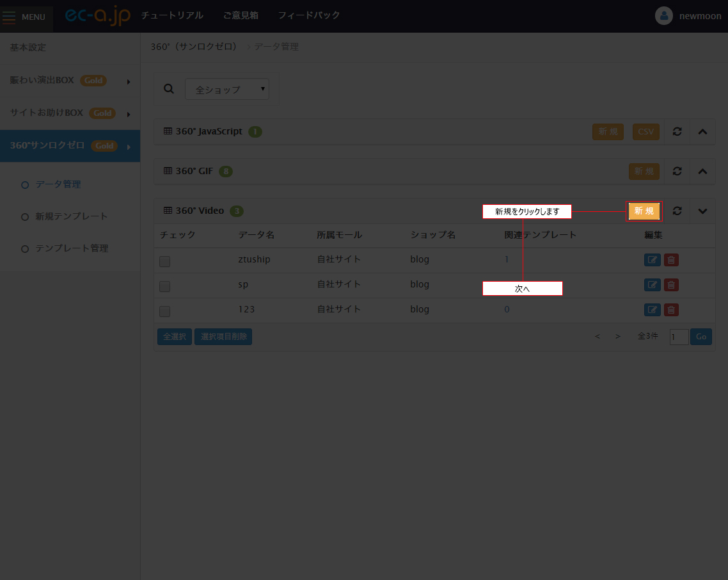Screen dimensions: 728x580
Task: Click 新規 in the 360° GIF panel
Action: (x=644, y=172)
